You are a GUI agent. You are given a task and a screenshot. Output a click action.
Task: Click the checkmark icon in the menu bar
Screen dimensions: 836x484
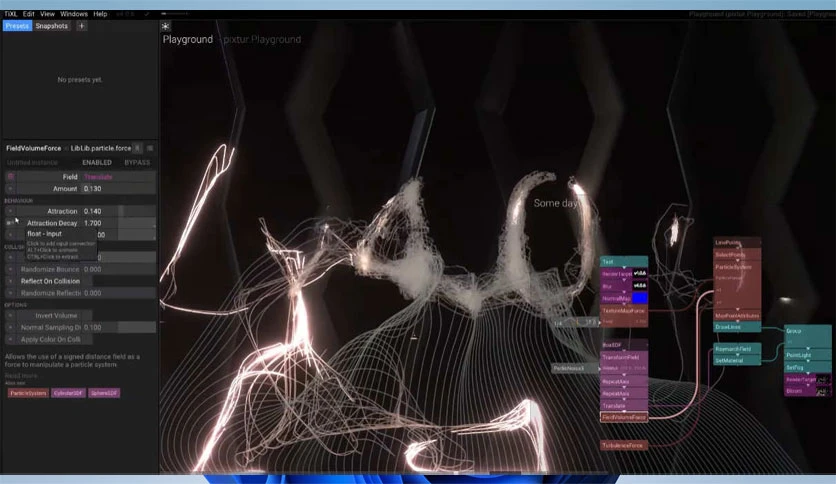(147, 14)
